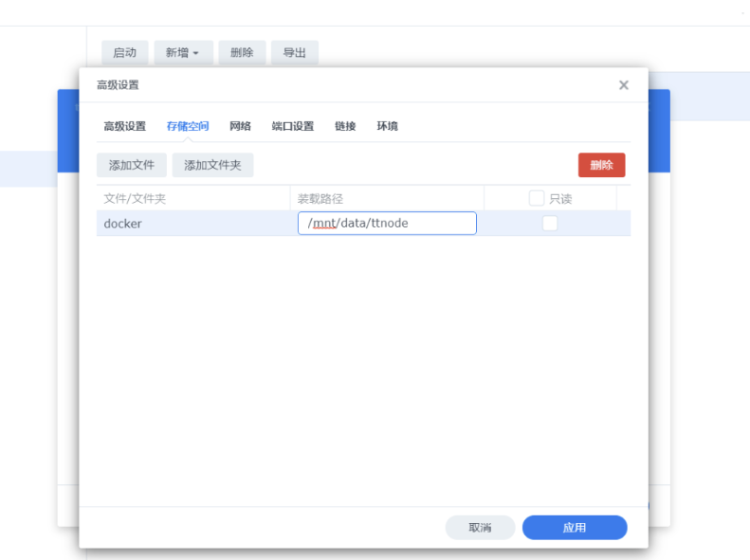Click the 启动 button in toolbar

click(x=125, y=53)
